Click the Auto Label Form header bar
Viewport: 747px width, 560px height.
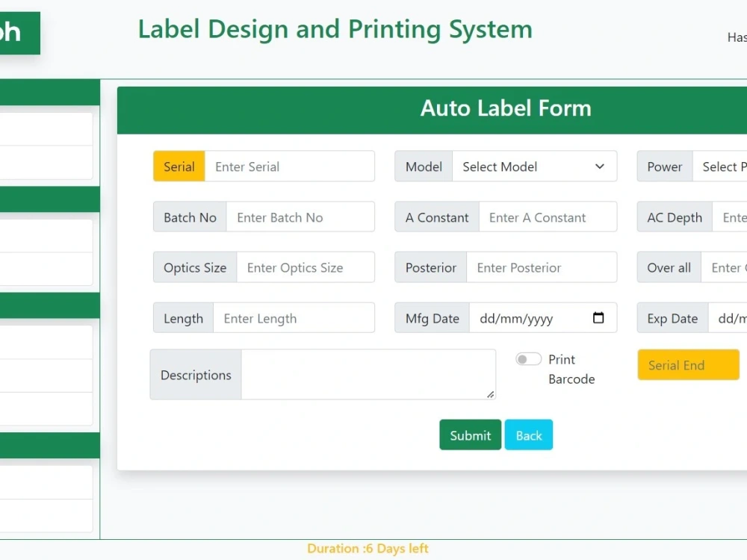pyautogui.click(x=506, y=108)
